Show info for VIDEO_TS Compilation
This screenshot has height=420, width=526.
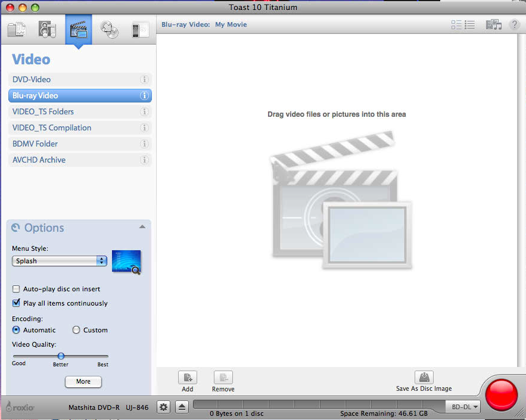(144, 128)
